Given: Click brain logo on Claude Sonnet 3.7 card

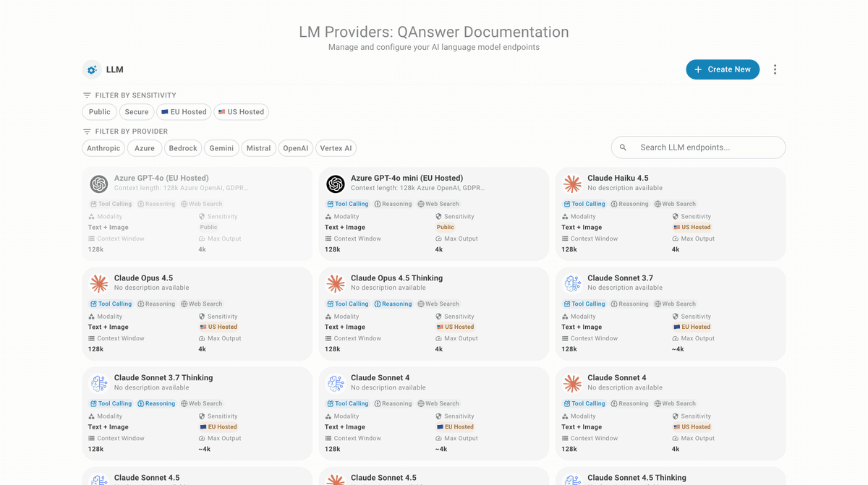Looking at the screenshot, I should pyautogui.click(x=572, y=283).
